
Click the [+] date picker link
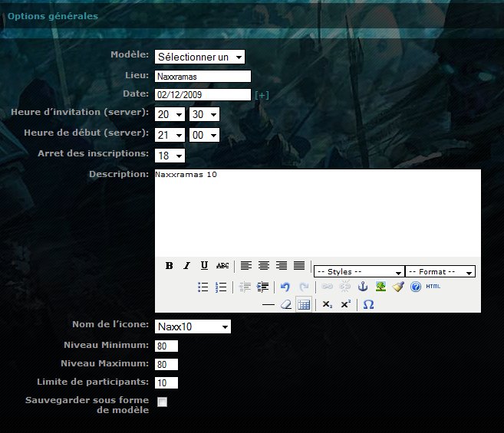point(262,95)
